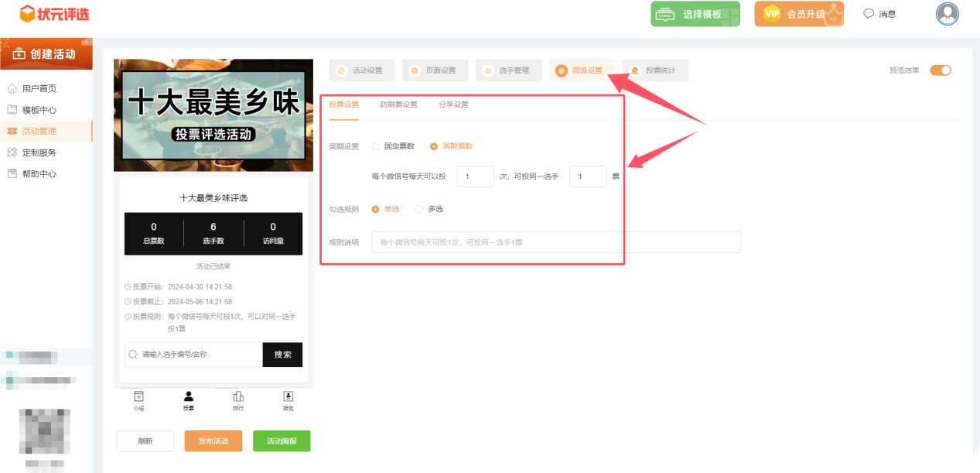Open the 消息 messages icon
The width and height of the screenshot is (980, 473).
[x=869, y=14]
